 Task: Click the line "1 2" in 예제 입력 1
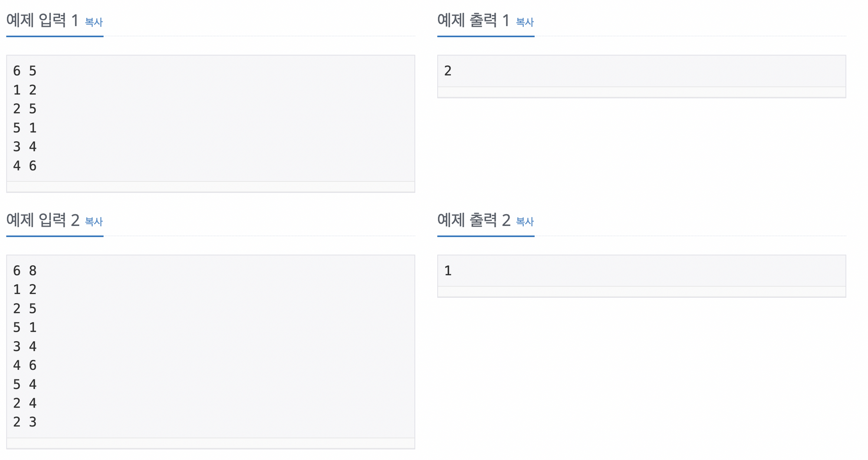point(25,90)
